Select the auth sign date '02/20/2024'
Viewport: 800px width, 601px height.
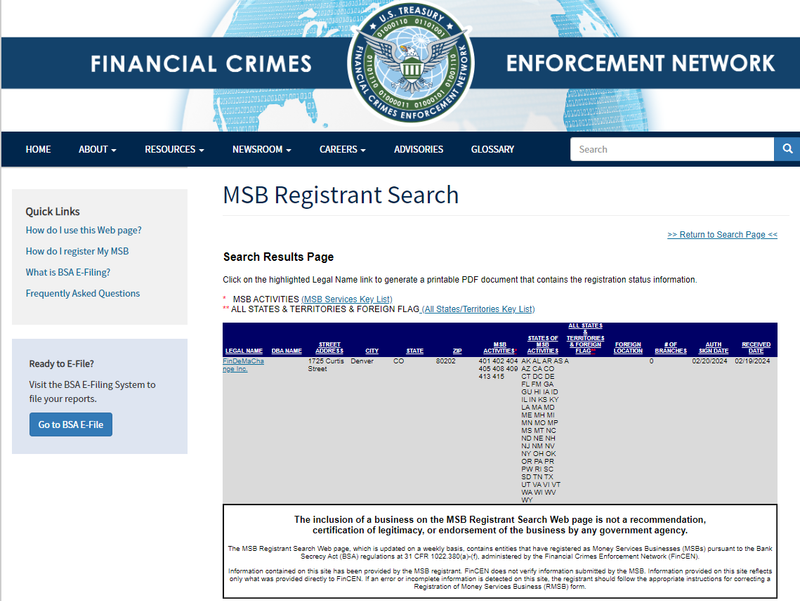click(710, 361)
